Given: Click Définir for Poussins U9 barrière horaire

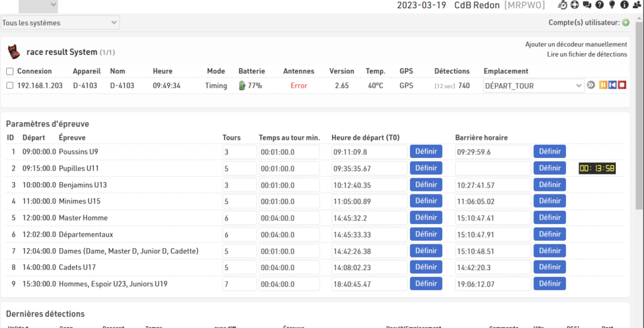Looking at the screenshot, I should [x=550, y=151].
